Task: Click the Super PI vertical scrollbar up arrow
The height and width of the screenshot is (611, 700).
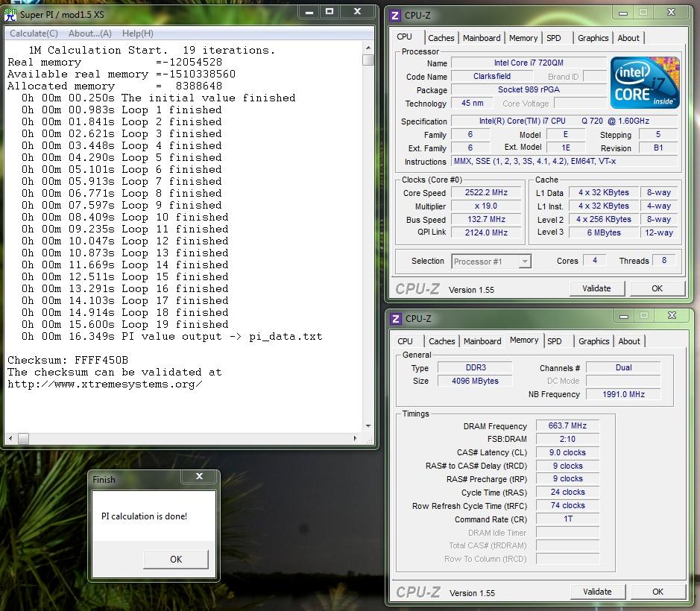Action: [368, 48]
